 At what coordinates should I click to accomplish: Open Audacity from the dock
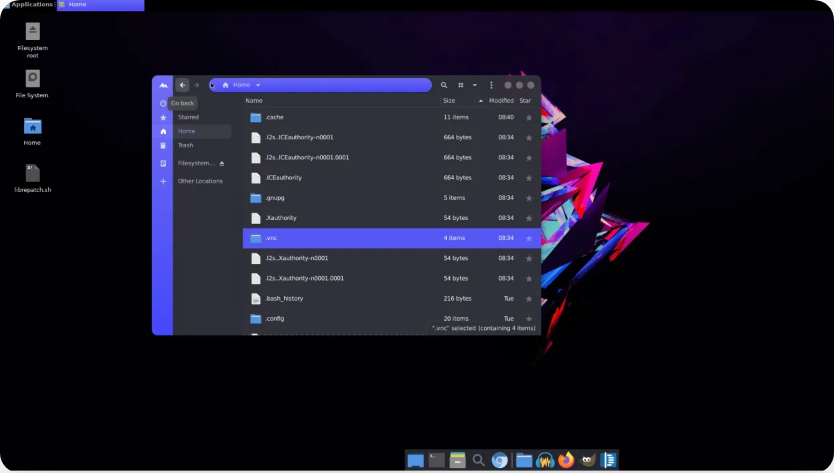coord(545,460)
